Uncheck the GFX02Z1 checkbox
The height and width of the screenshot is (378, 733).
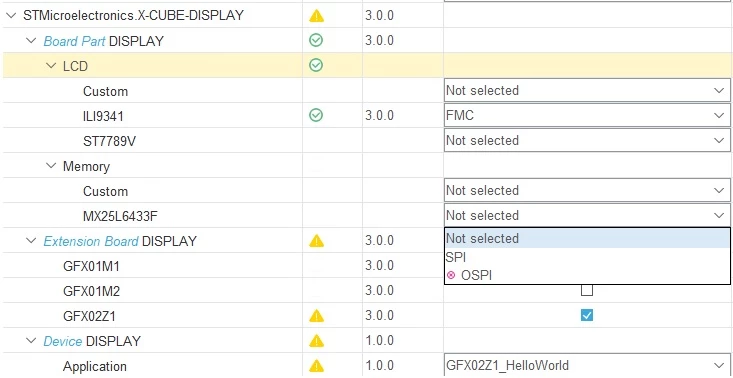coord(587,316)
